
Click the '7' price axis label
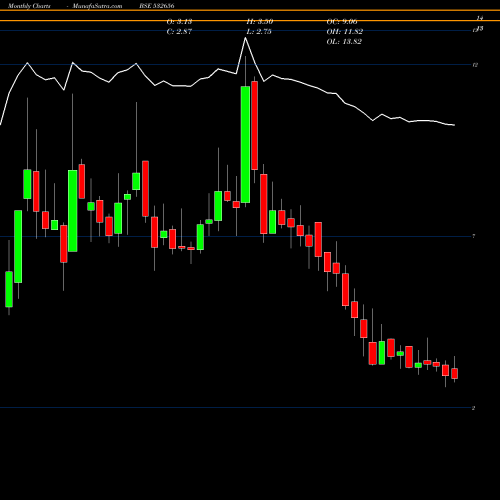[x=474, y=236]
